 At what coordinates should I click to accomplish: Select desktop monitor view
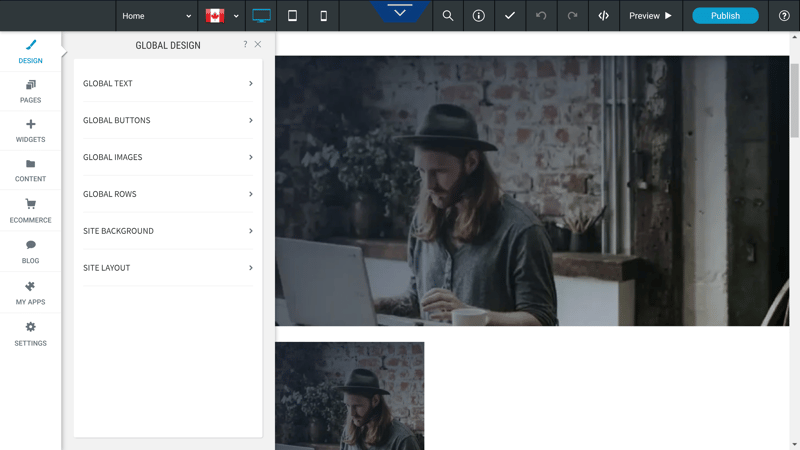click(261, 16)
